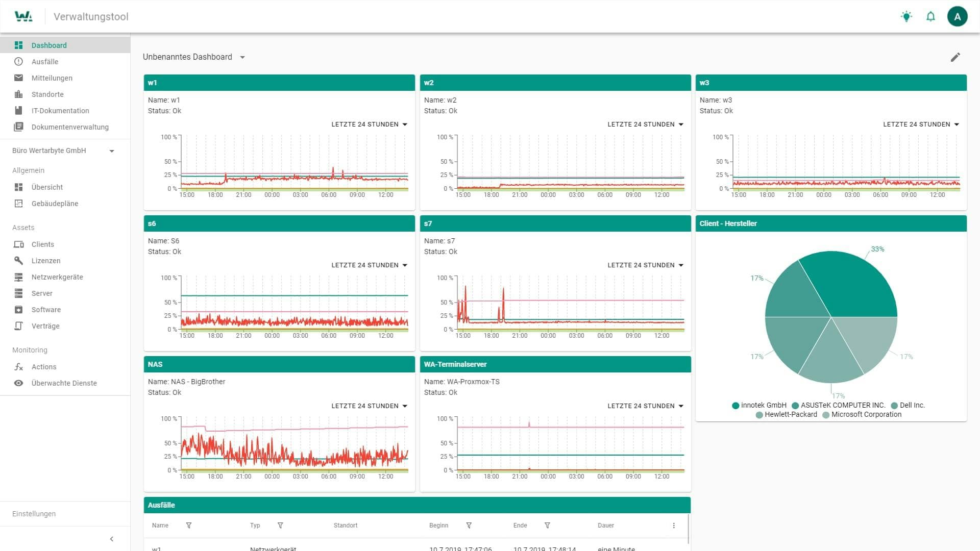Click the Name column filter icon
This screenshot has height=551, width=980.
[189, 525]
